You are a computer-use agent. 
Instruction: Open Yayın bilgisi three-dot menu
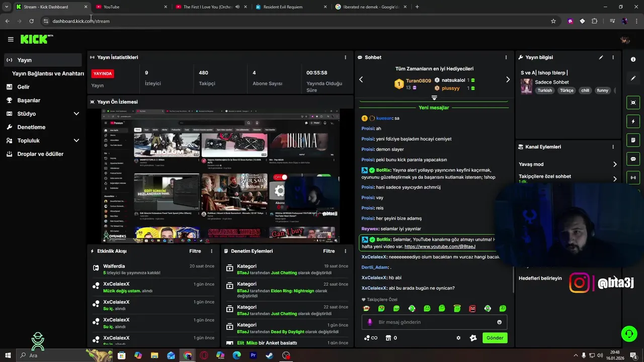pos(613,57)
